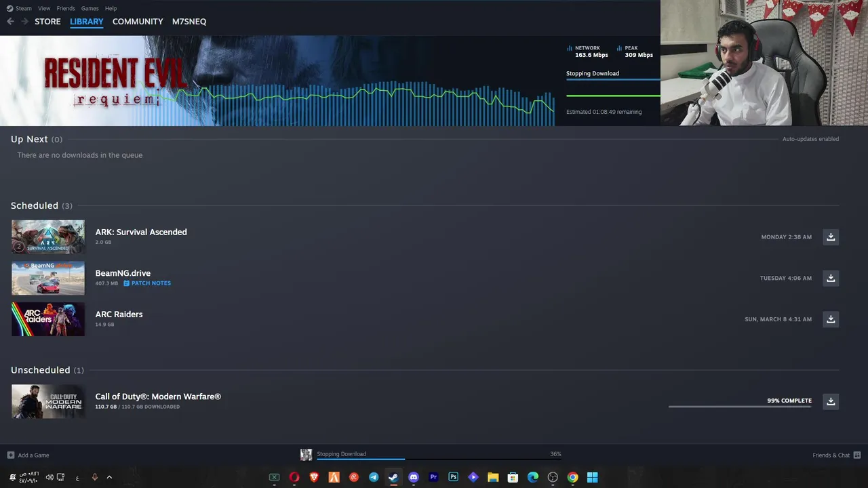868x488 pixels.
Task: Switch to the LIBRARY tab
Action: click(x=87, y=22)
